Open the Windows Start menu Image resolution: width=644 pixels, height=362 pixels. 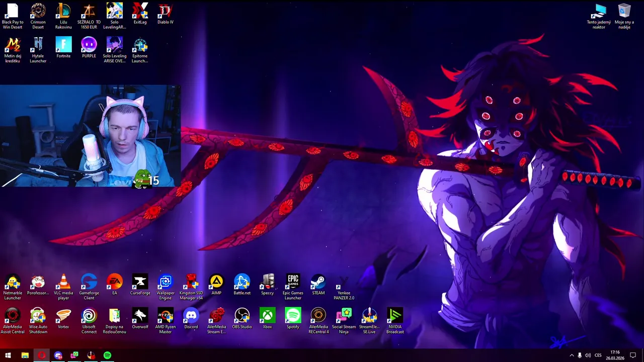[8, 355]
